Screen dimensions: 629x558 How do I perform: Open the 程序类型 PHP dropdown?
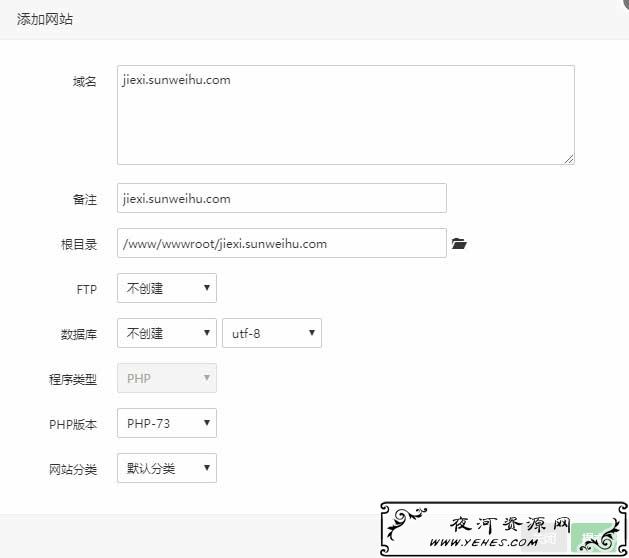click(x=167, y=378)
